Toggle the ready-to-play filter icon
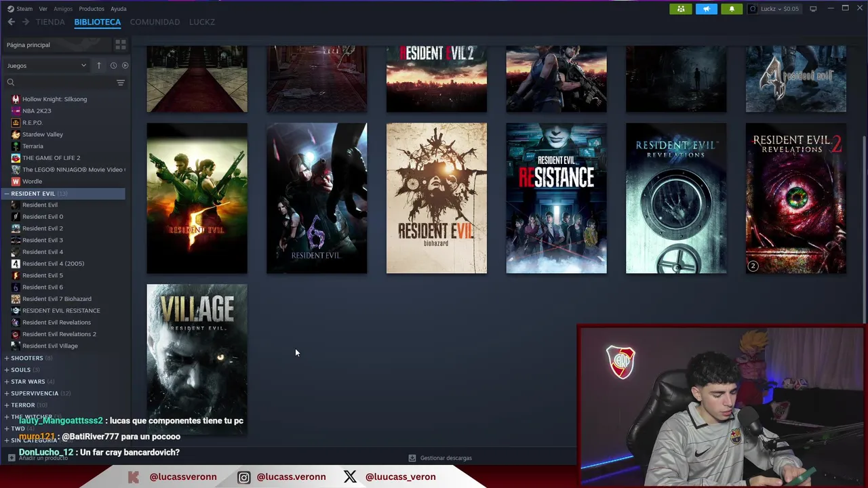Viewport: 868px width, 488px height. (x=125, y=66)
